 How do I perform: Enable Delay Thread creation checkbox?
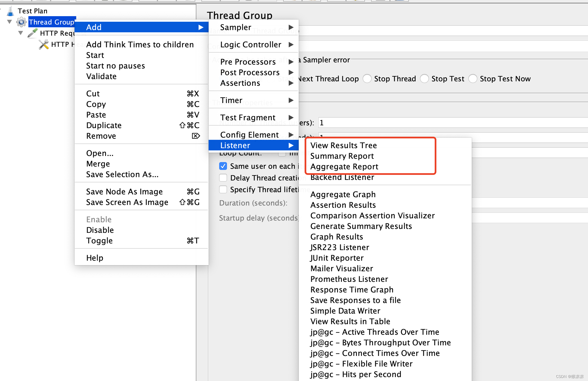pos(223,178)
